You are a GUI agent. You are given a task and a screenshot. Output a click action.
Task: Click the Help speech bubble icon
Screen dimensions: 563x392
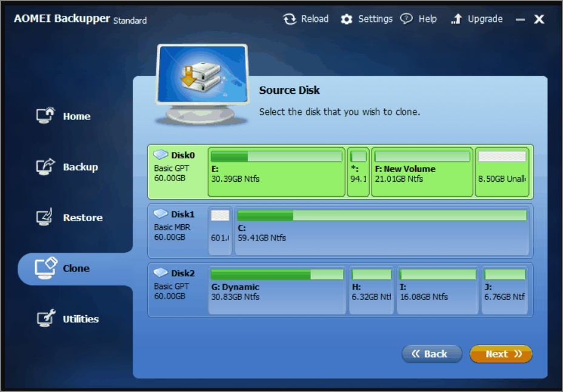407,19
